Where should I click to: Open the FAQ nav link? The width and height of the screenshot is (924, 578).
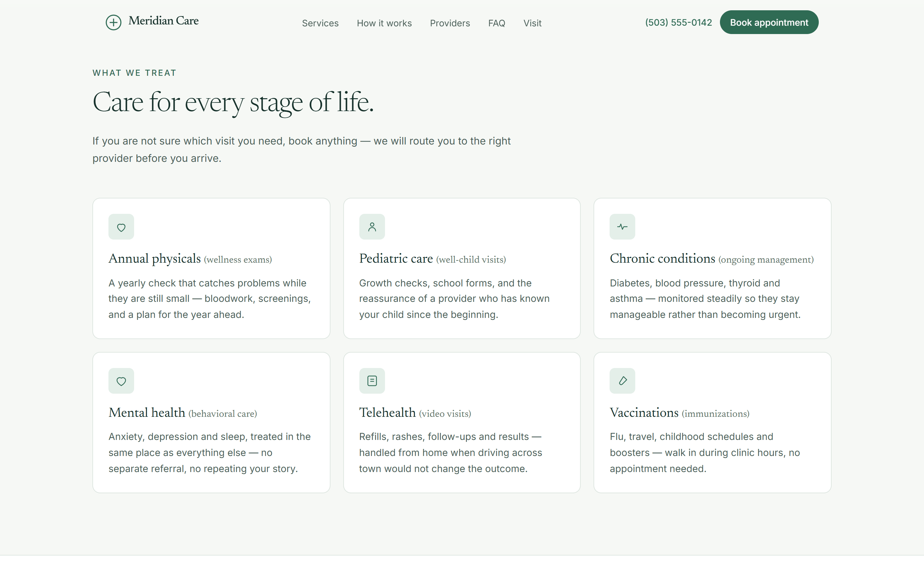tap(496, 23)
